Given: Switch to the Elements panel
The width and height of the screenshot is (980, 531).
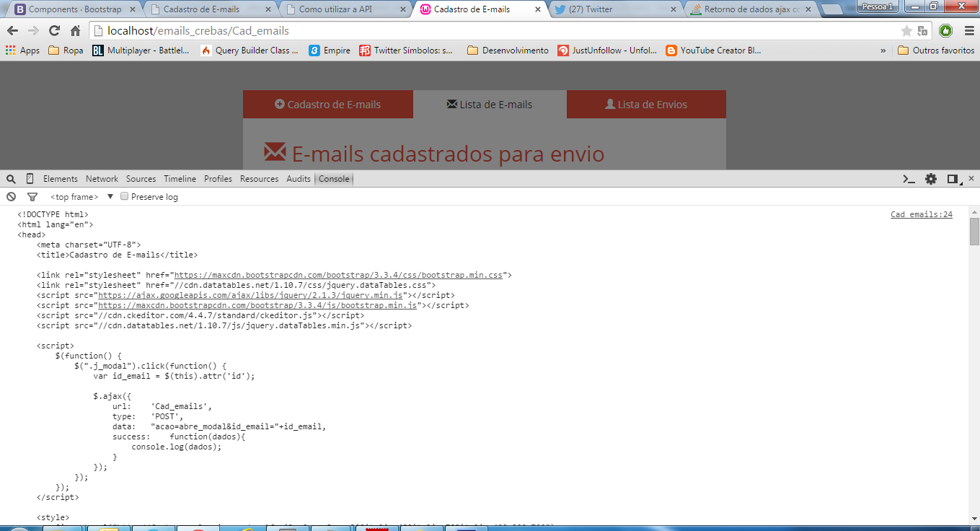Looking at the screenshot, I should pos(61,179).
